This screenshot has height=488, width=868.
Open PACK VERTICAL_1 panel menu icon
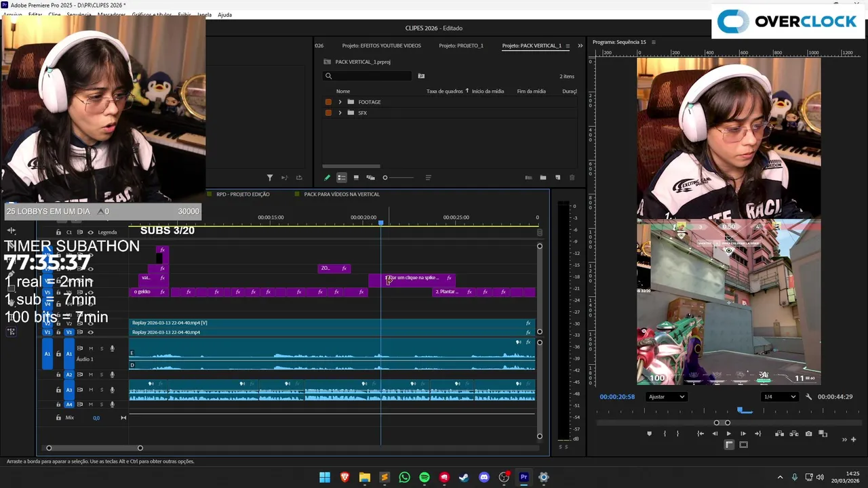pos(568,45)
